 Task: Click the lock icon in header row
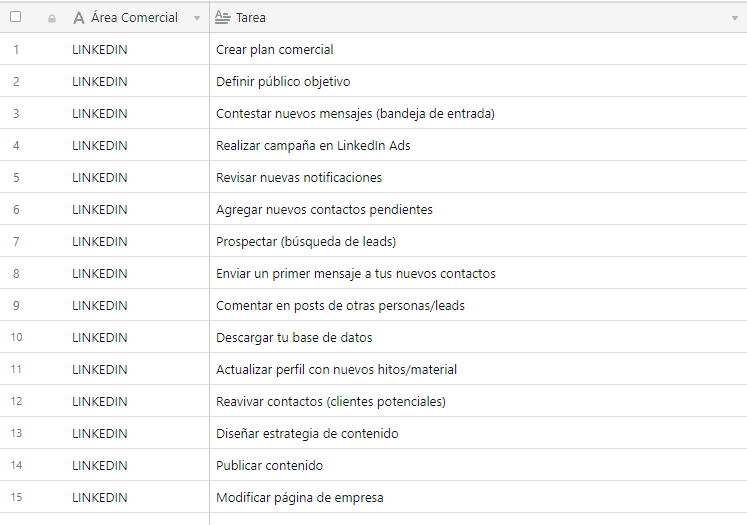tap(52, 19)
